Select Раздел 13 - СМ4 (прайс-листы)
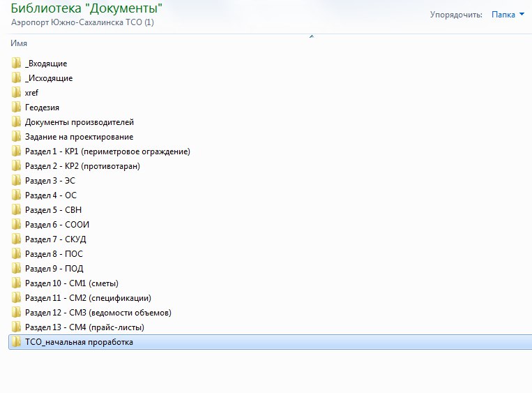Viewport: 532px width, 393px height. point(84,327)
